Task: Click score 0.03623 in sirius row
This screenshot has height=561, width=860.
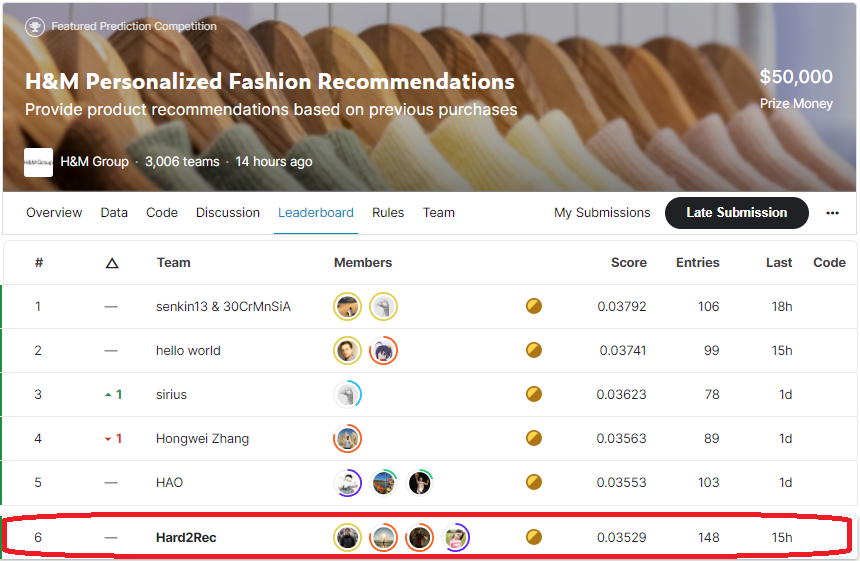Action: (x=621, y=394)
